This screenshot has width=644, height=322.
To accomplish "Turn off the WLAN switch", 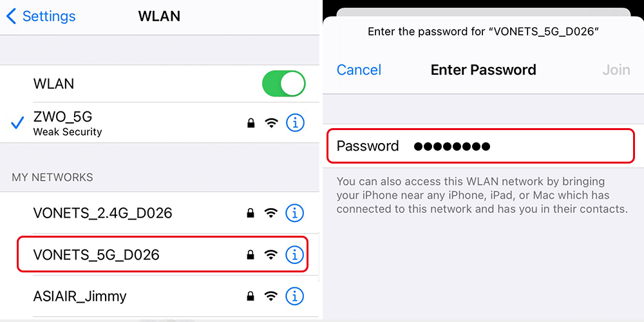I will (x=284, y=84).
